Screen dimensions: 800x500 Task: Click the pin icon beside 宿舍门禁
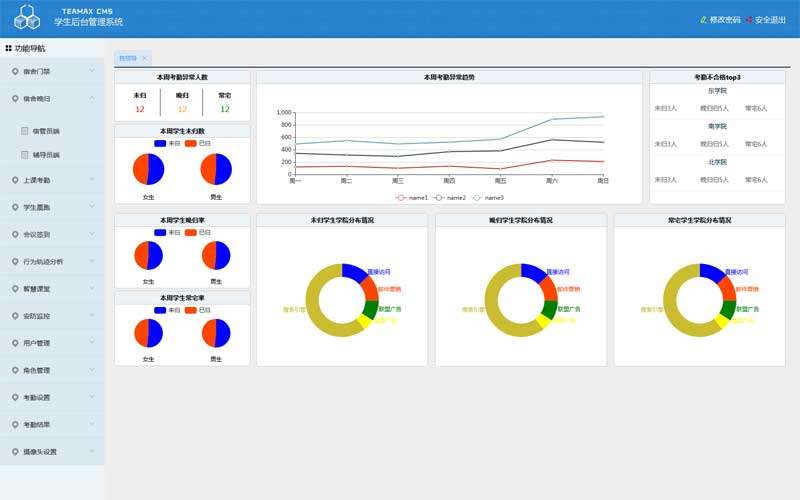pos(15,71)
